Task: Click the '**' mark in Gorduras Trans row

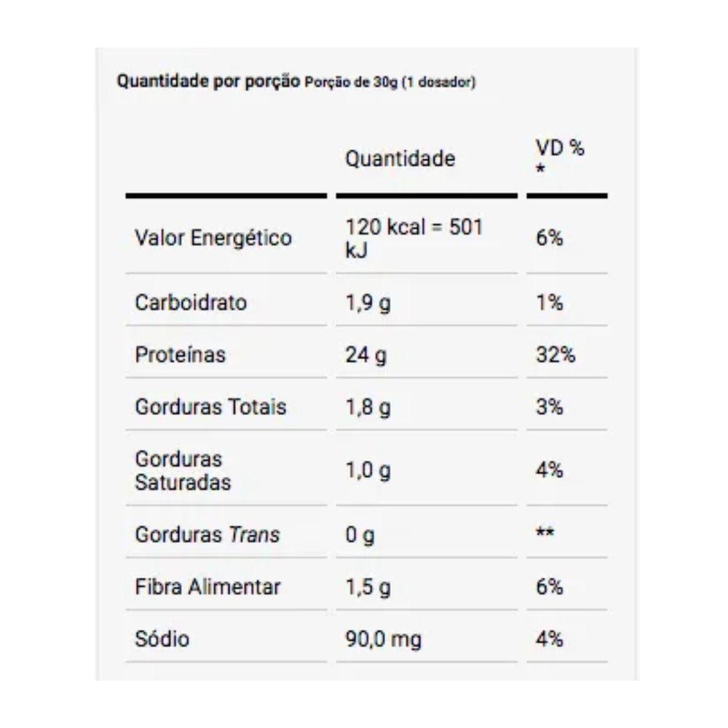Action: tap(545, 534)
